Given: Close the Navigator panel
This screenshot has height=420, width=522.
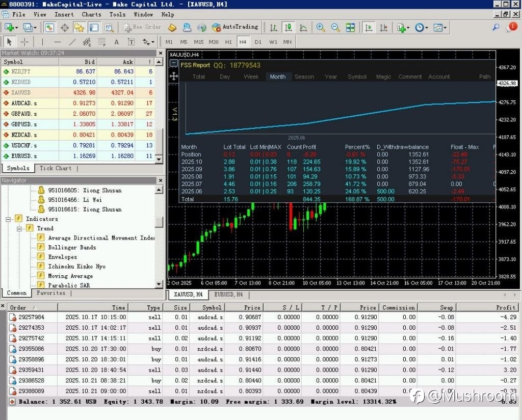Looking at the screenshot, I should [x=161, y=180].
